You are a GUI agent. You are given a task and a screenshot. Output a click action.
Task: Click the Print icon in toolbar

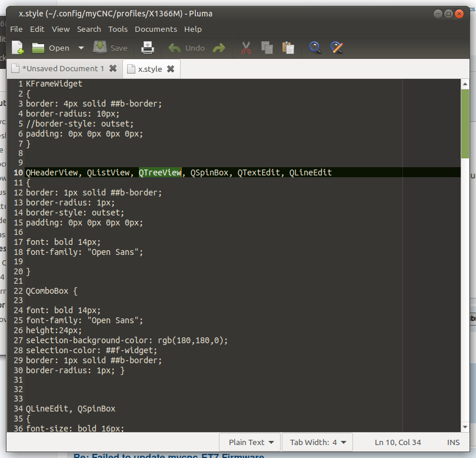click(148, 48)
